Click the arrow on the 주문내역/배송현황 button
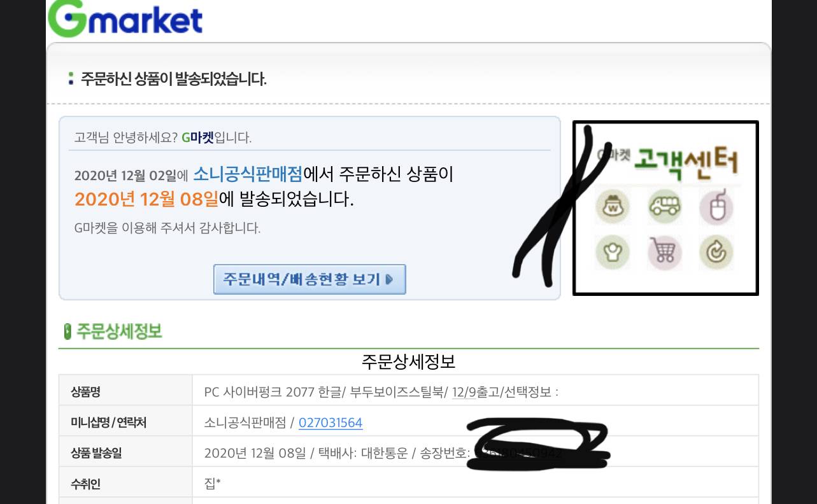 tap(390, 279)
